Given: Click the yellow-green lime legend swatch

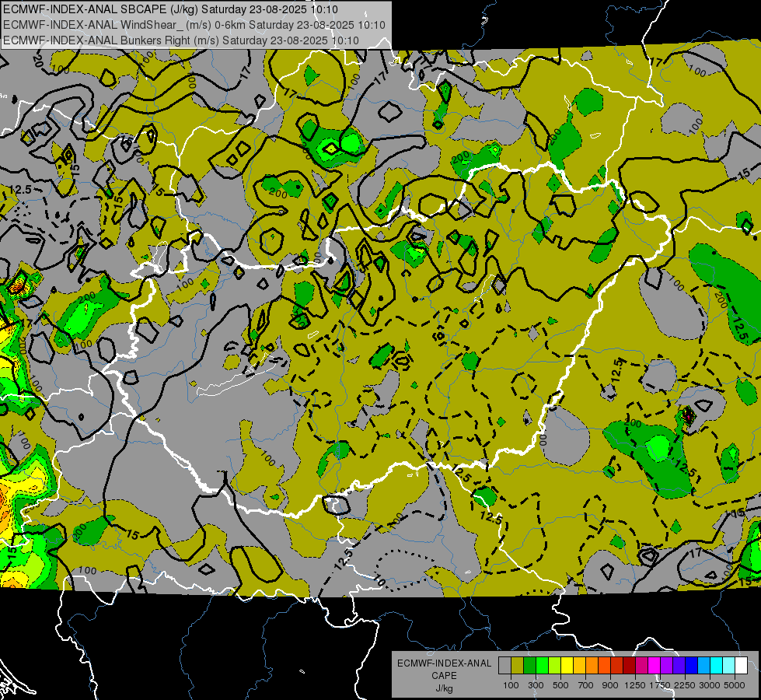Looking at the screenshot, I should tap(555, 666).
